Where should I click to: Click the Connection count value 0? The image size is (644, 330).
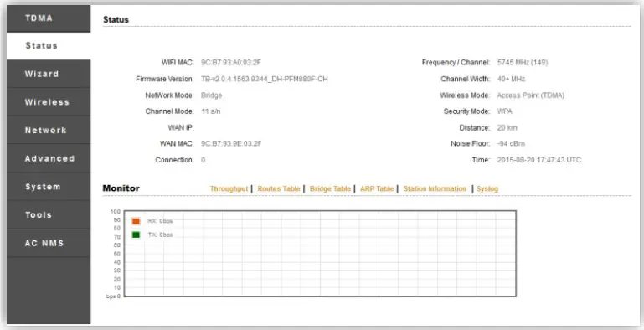pos(203,160)
